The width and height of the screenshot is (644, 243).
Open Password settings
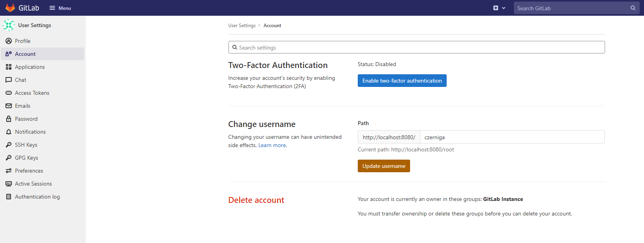(42, 119)
